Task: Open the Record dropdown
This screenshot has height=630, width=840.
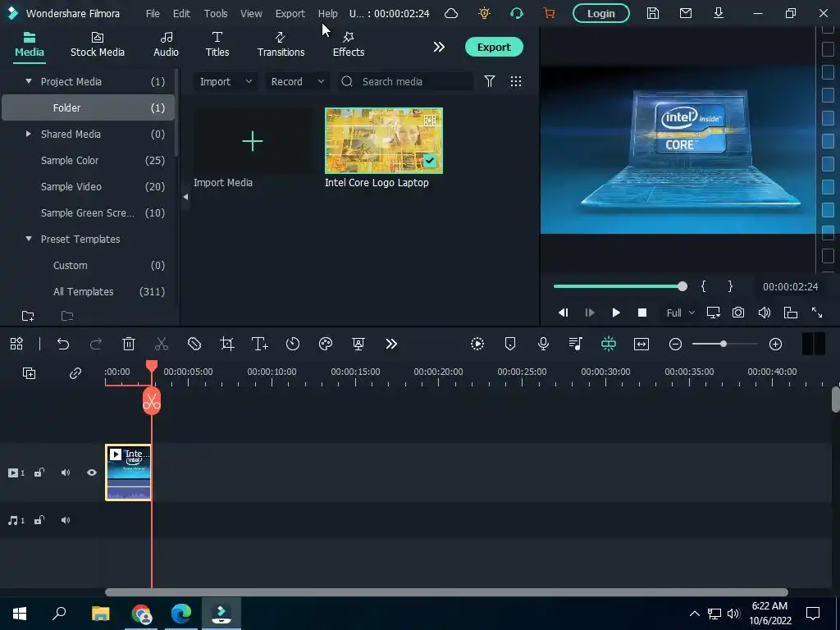Action: tap(297, 81)
